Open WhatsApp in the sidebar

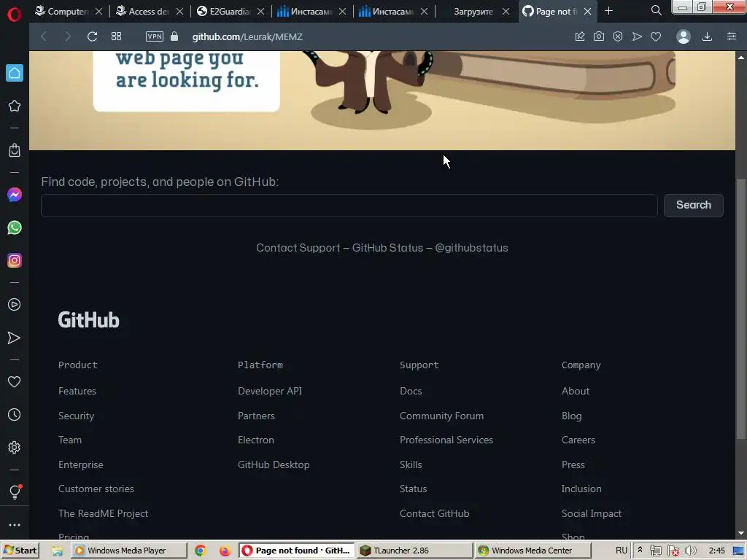pos(15,227)
